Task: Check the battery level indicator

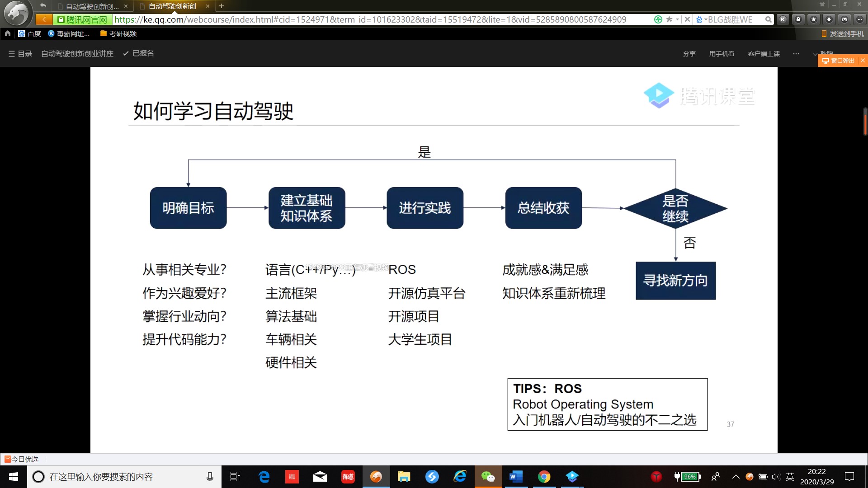Action: (689, 477)
